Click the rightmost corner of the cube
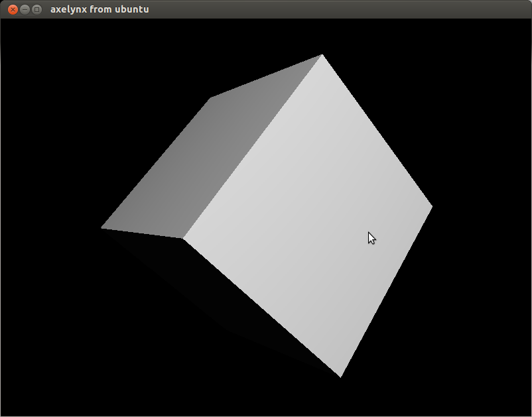This screenshot has width=532, height=417. click(431, 207)
